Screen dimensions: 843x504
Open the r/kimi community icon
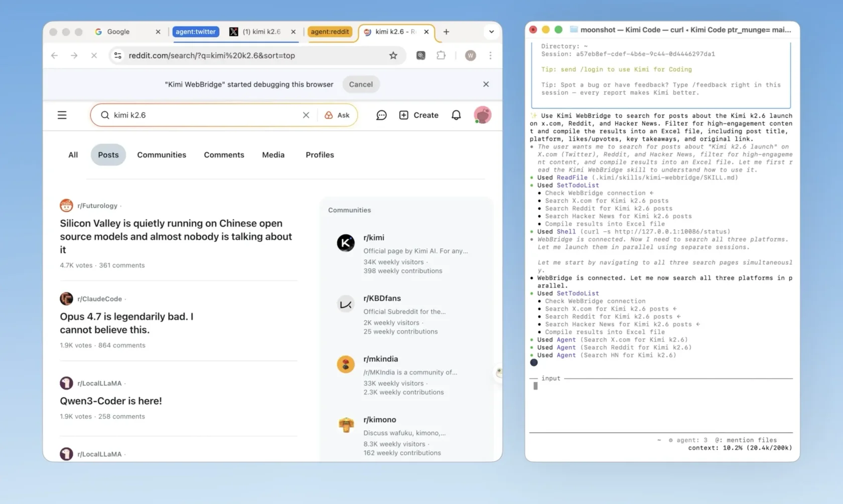tap(346, 243)
